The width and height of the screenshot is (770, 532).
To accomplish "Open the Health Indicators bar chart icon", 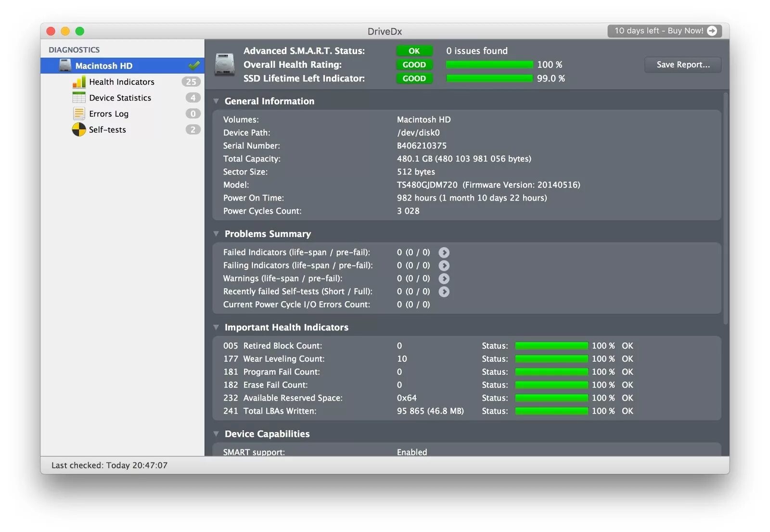I will [x=79, y=82].
